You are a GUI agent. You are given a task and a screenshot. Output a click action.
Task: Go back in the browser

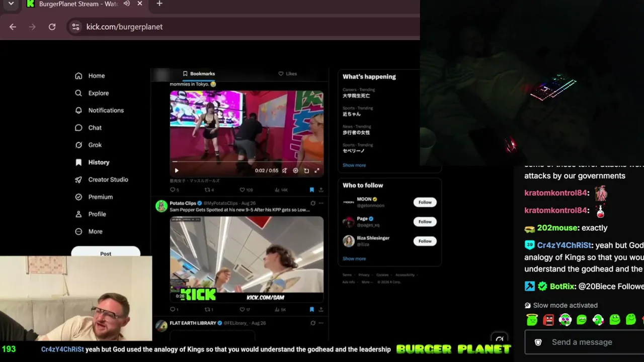pyautogui.click(x=13, y=27)
